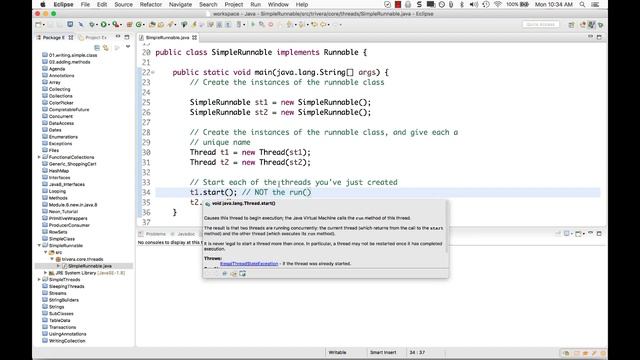Image resolution: width=640 pixels, height=360 pixels.
Task: Open the Run button dropdown arrow
Action: [109, 24]
